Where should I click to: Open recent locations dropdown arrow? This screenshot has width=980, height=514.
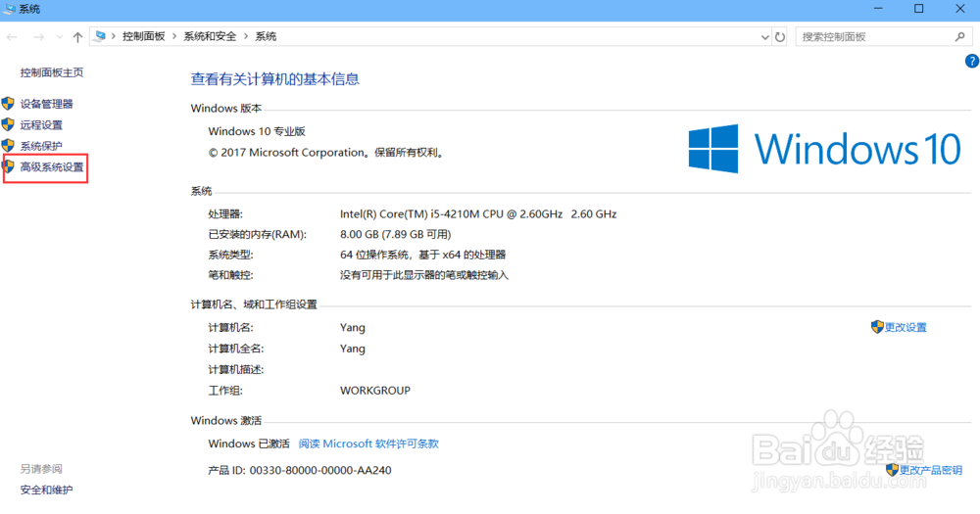pyautogui.click(x=60, y=37)
